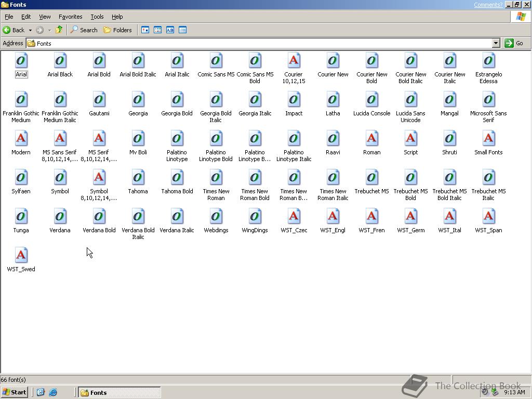Open the View menu
This screenshot has height=399, width=532.
coord(45,17)
